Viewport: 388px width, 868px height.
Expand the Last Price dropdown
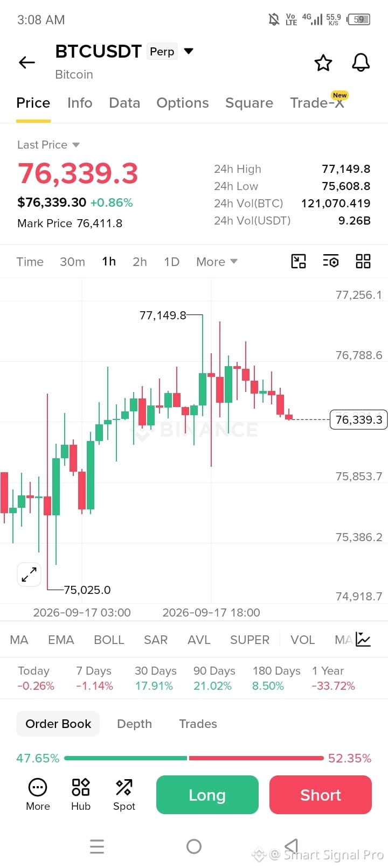[76, 145]
